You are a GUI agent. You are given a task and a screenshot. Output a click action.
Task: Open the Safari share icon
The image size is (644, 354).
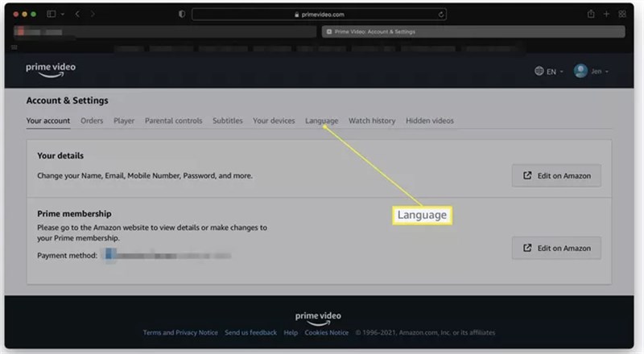[x=591, y=14]
